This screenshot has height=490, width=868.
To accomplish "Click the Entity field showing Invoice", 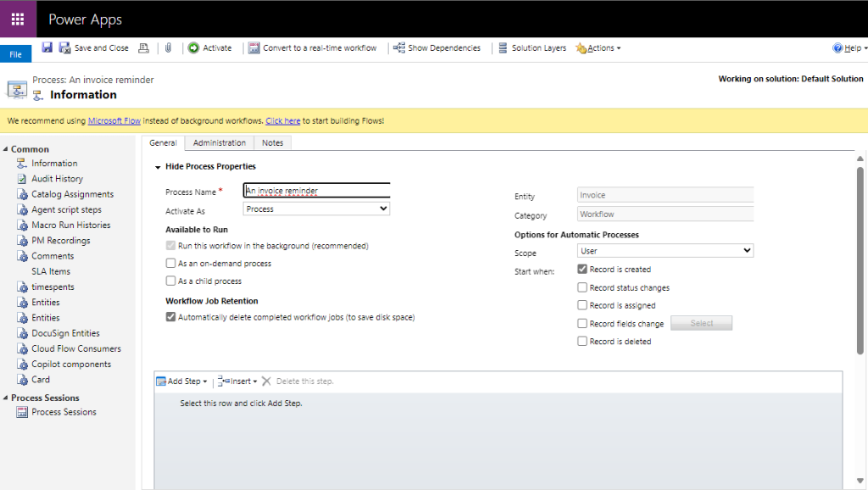I will click(665, 195).
